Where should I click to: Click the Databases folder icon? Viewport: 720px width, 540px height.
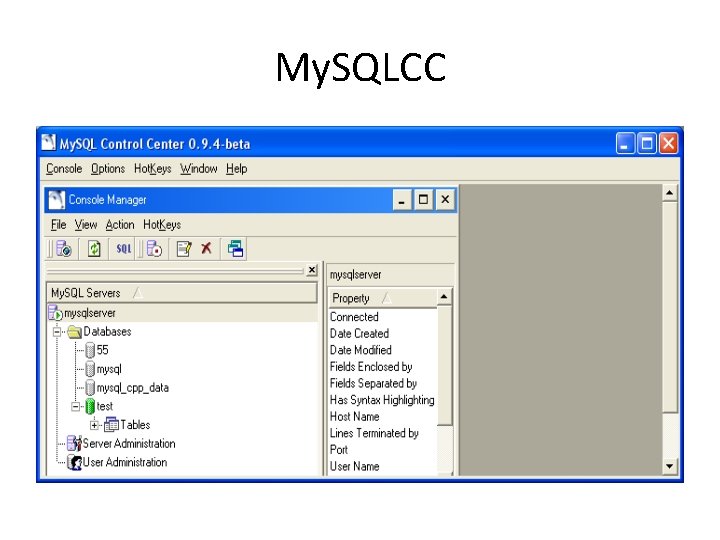coord(74,332)
